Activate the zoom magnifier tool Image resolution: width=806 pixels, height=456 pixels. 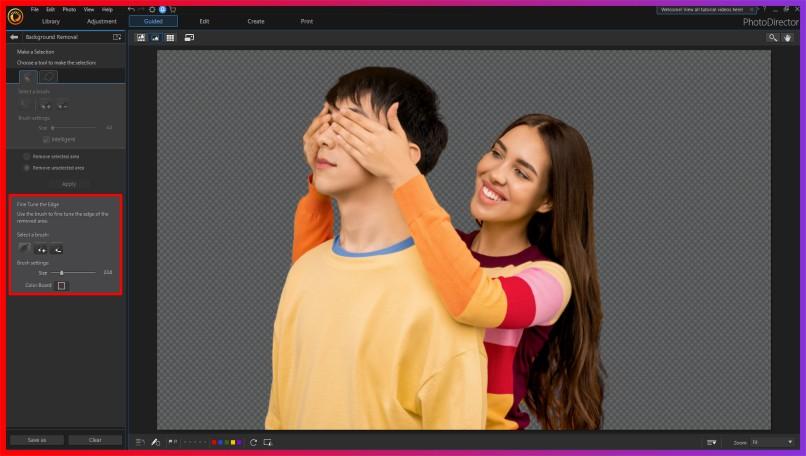tap(773, 37)
